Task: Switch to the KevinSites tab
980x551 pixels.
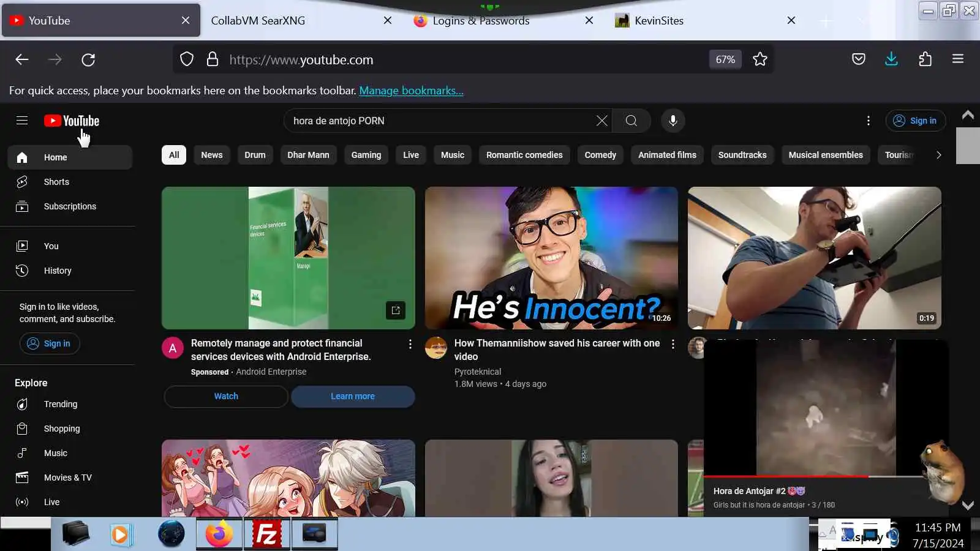Action: point(704,20)
